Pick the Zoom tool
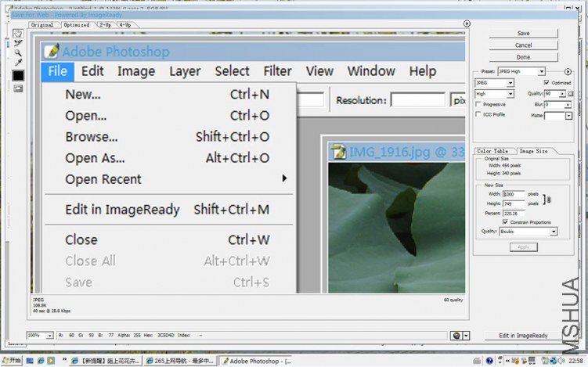This screenshot has width=588, height=367. click(x=18, y=53)
